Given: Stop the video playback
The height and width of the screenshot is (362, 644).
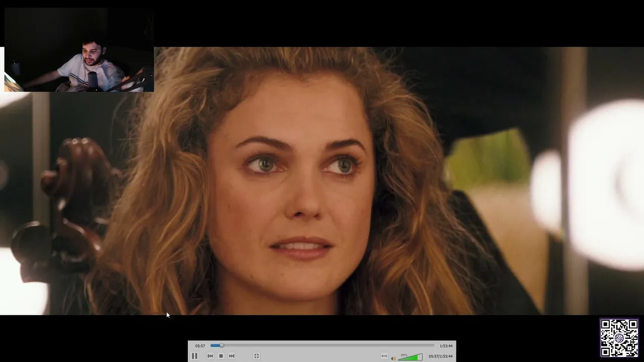Looking at the screenshot, I should tap(221, 356).
